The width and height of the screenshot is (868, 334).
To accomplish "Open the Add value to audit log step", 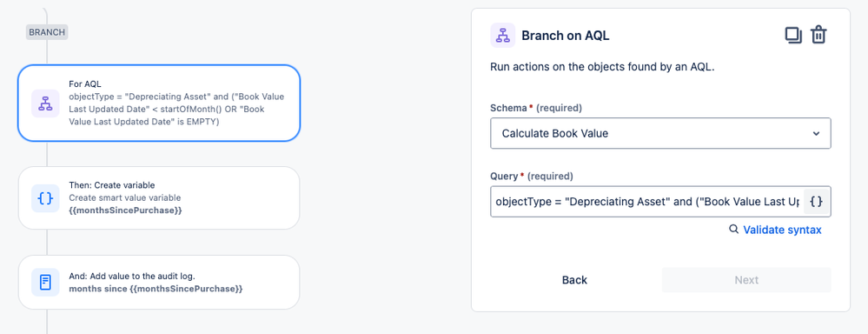I will coord(159,282).
